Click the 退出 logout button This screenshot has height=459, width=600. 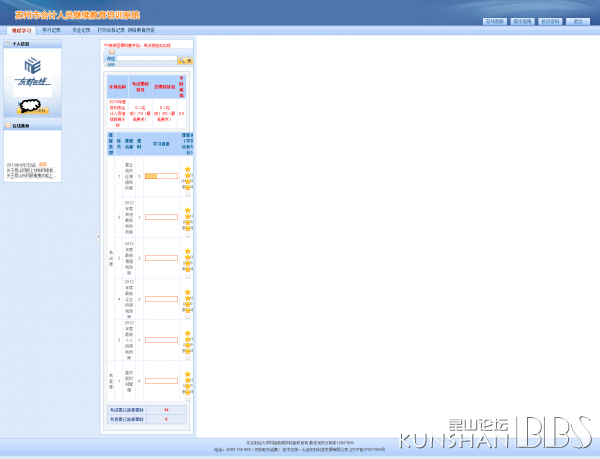(x=578, y=21)
